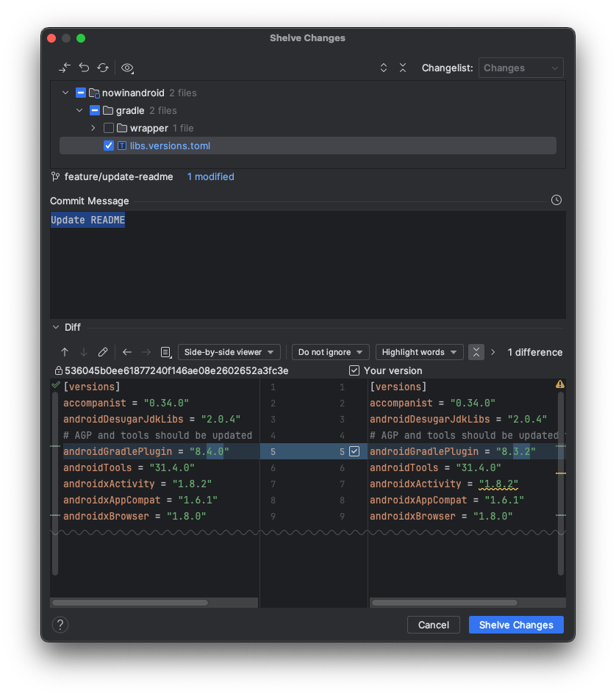Click the Cancel button
Screen dimensions: 616x696
(433, 625)
